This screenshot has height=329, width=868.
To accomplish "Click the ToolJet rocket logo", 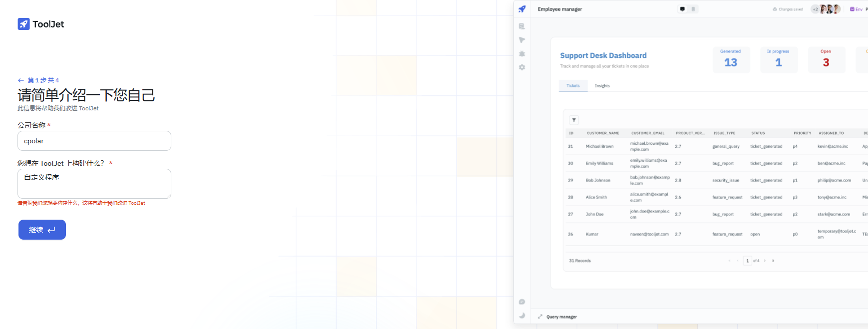I will coord(23,24).
